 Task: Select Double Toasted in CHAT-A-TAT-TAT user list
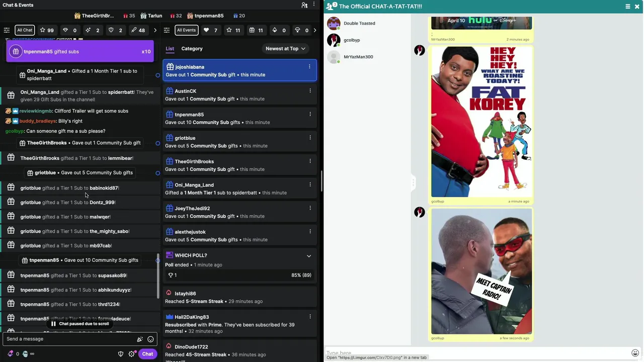359,23
